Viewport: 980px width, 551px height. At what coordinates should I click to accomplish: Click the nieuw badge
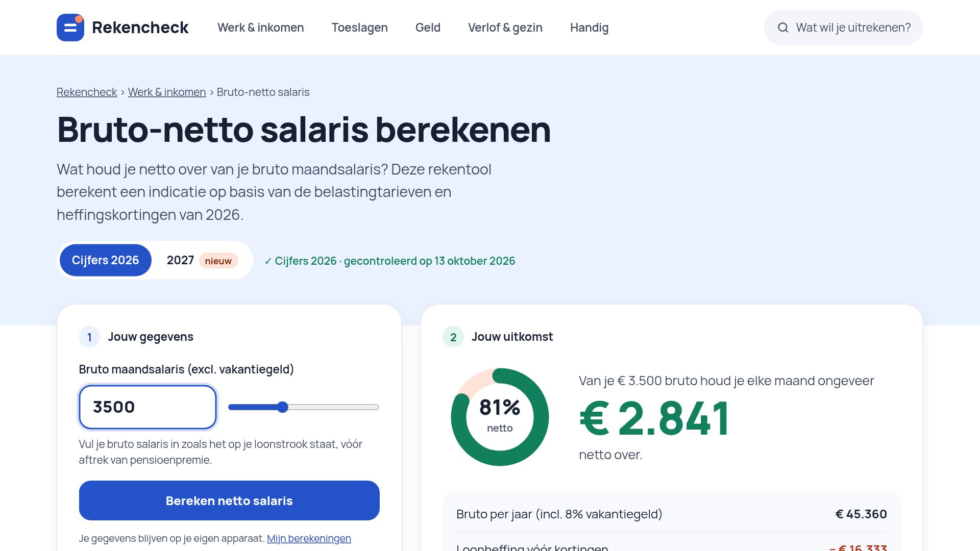point(218,261)
